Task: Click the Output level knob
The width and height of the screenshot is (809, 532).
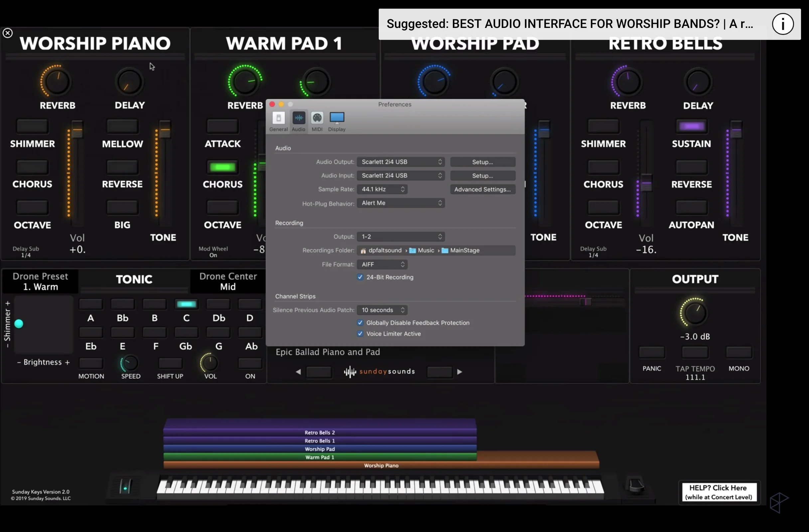Action: (694, 313)
